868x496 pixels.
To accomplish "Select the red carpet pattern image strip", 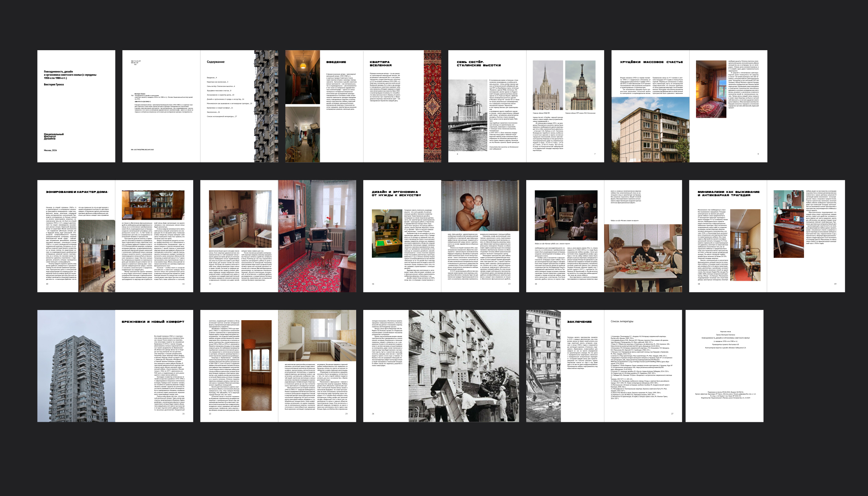I will pyautogui.click(x=432, y=106).
